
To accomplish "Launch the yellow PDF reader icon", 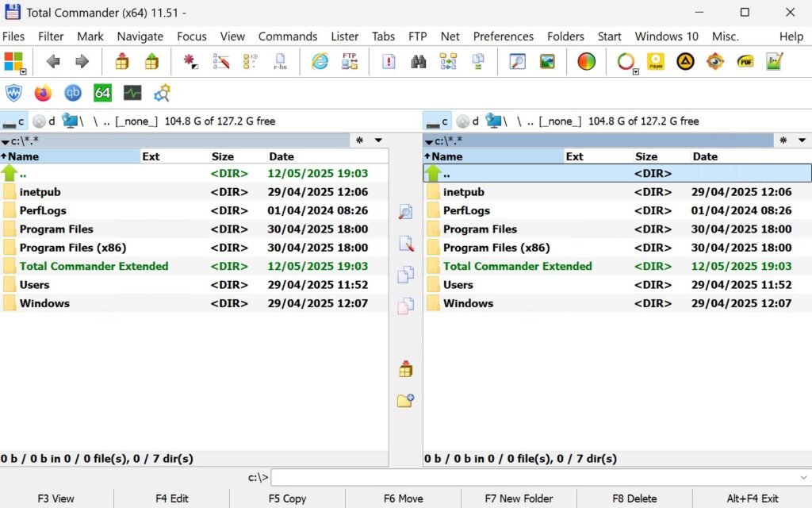I will pos(745,62).
